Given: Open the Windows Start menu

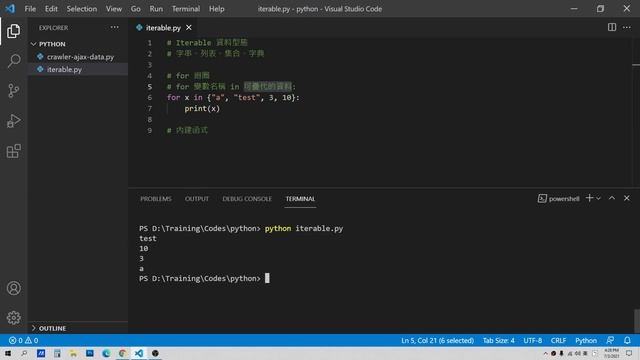Looking at the screenshot, I should 8,353.
